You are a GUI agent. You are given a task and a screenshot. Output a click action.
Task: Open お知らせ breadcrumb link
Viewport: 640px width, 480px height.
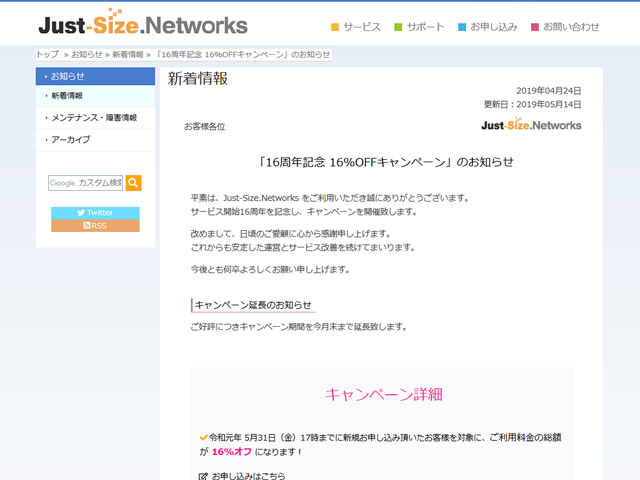(x=87, y=54)
